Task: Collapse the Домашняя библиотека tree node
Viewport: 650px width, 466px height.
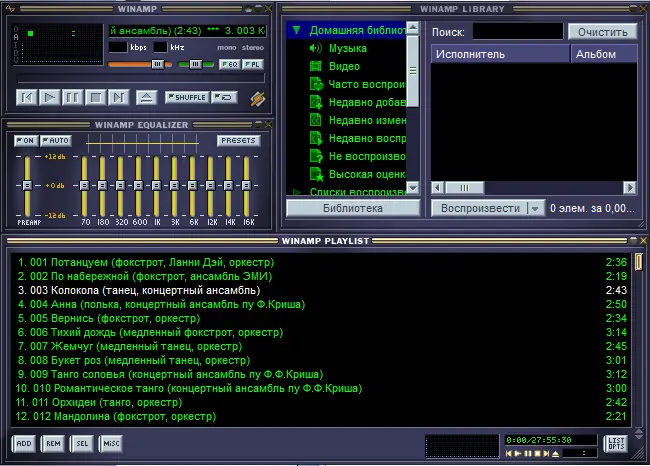Action: click(296, 30)
